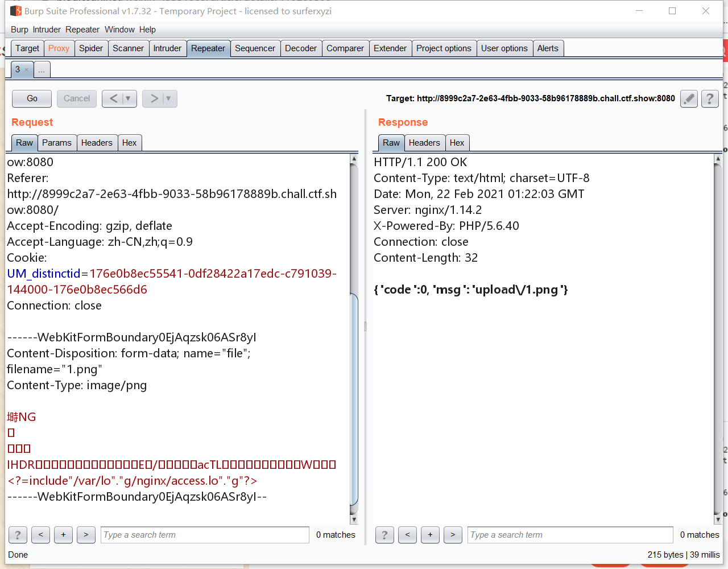Open the Project options tab
This screenshot has height=569, width=728.
pyautogui.click(x=444, y=48)
